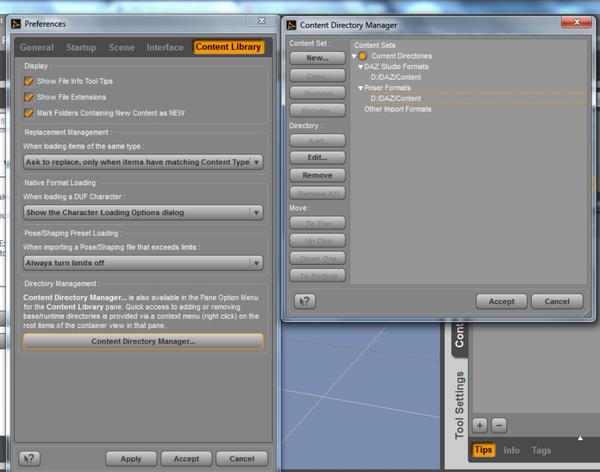
Task: Click the Edit... directory button
Action: pyautogui.click(x=317, y=157)
